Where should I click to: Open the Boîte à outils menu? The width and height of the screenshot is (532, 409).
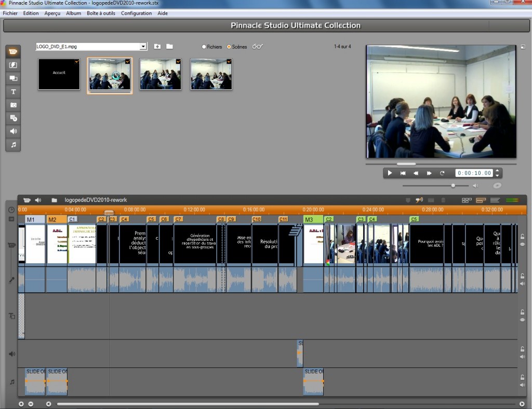pos(101,13)
